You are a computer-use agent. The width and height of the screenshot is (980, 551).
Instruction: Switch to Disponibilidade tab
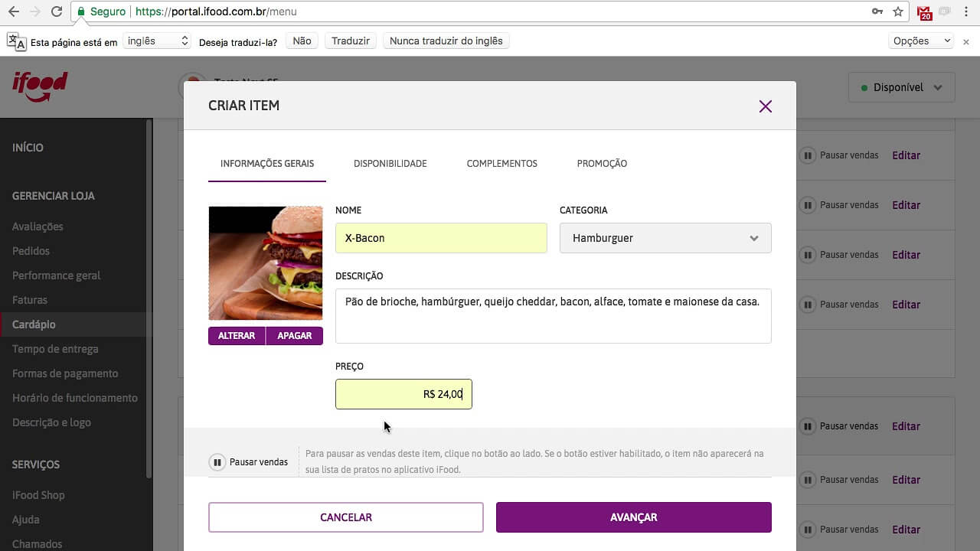pyautogui.click(x=390, y=164)
